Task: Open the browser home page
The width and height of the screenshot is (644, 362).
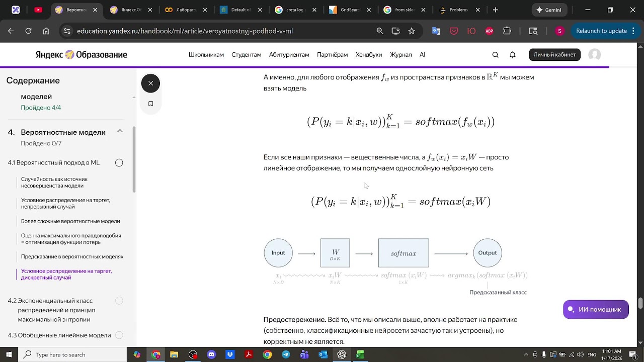Action: 46,31
